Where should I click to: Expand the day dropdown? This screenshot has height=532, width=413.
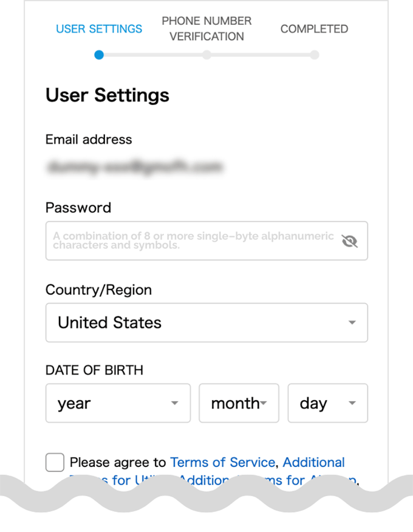328,403
